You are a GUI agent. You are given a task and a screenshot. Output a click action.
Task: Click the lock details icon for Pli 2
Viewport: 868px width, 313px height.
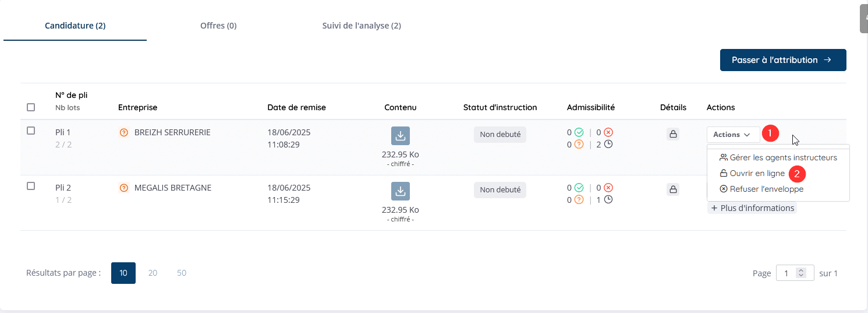(x=673, y=189)
